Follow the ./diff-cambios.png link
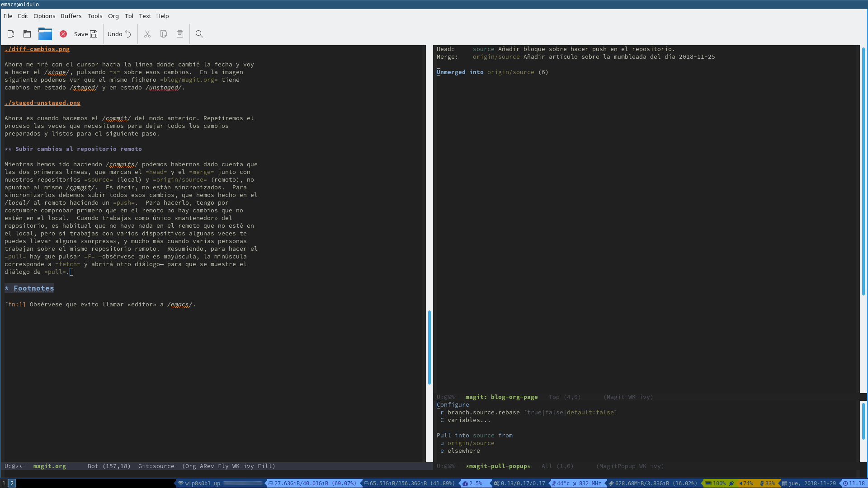The width and height of the screenshot is (868, 488). pyautogui.click(x=37, y=49)
